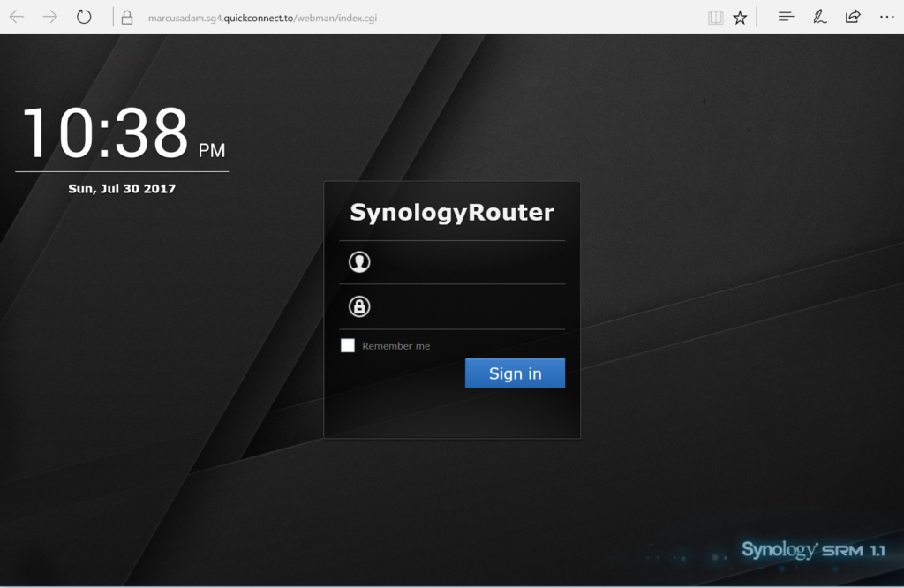The image size is (904, 588).
Task: Click the Share icon in the browser toolbar
Action: (x=853, y=17)
